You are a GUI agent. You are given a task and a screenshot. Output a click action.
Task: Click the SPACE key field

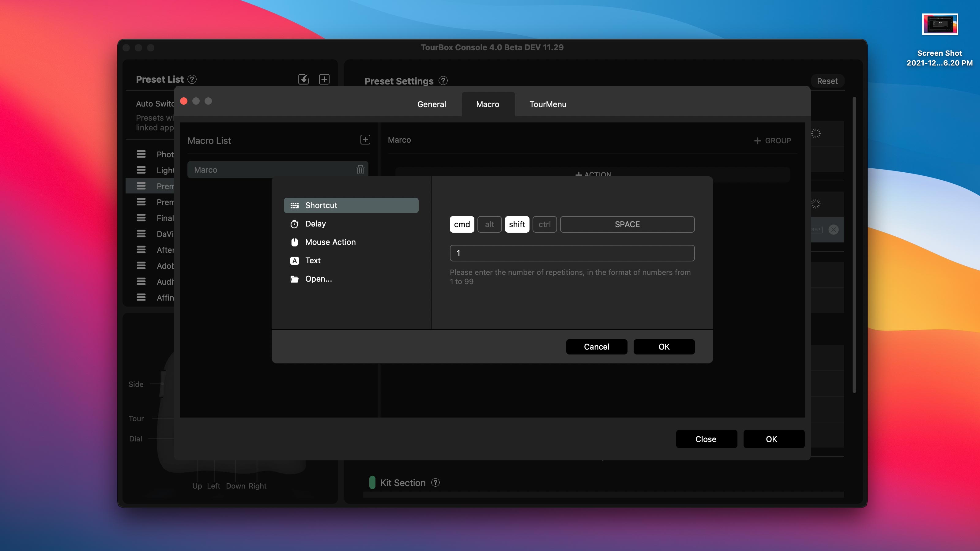[x=627, y=224]
